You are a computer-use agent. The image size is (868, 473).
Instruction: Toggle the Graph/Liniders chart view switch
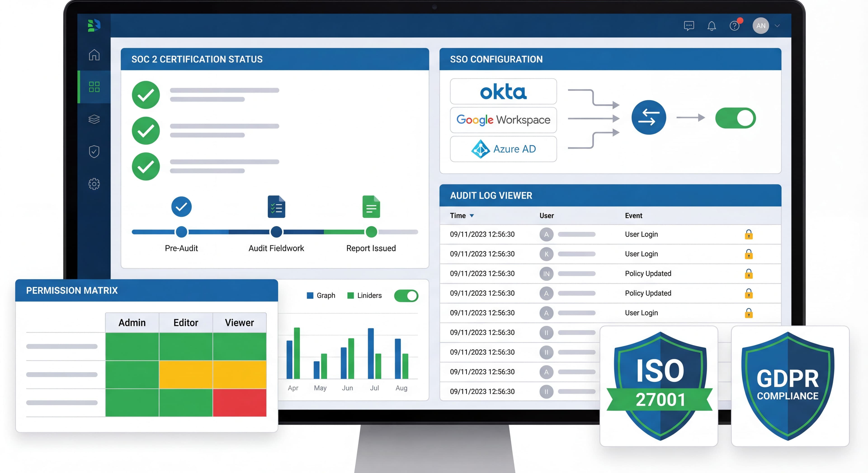[x=406, y=296]
